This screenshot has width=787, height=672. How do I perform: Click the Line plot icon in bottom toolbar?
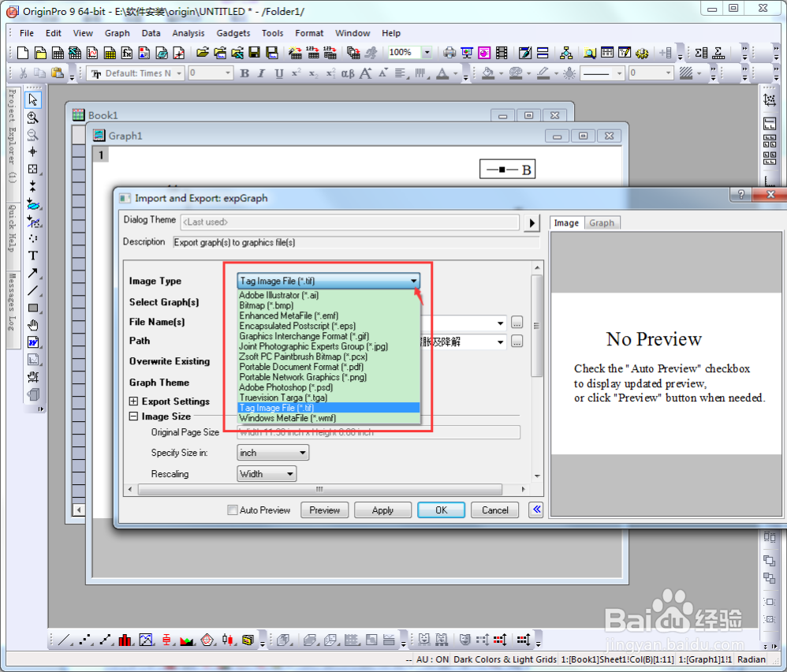point(65,640)
